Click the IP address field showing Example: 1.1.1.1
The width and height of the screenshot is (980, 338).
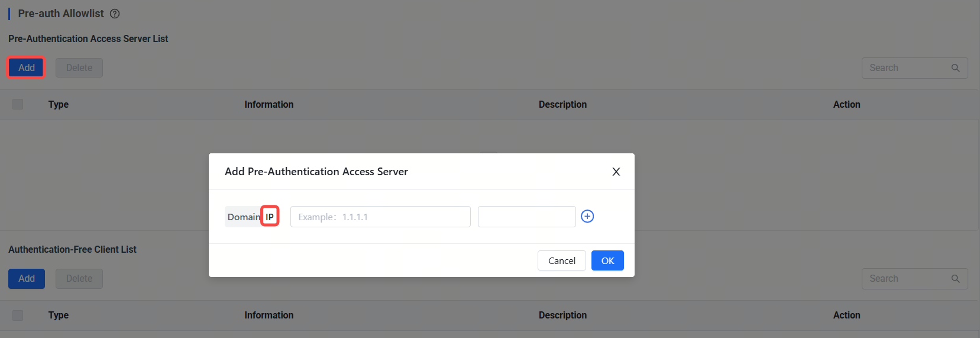[x=380, y=217]
